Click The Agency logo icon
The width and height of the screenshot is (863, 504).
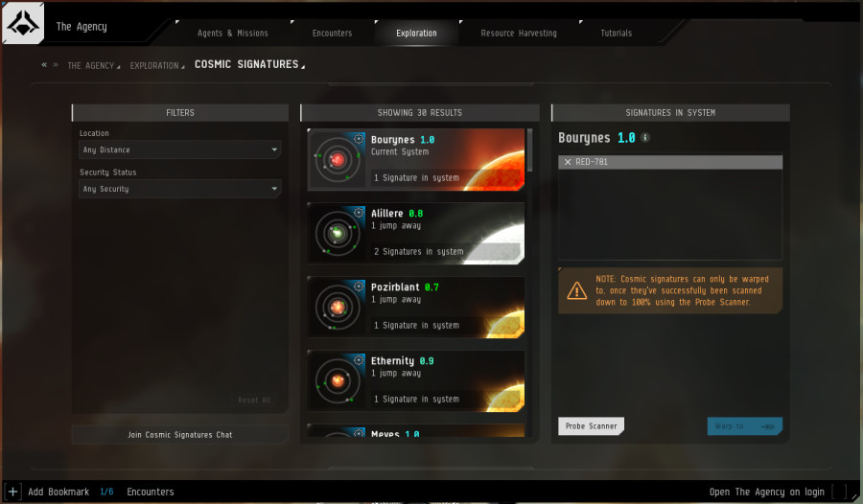[x=23, y=24]
